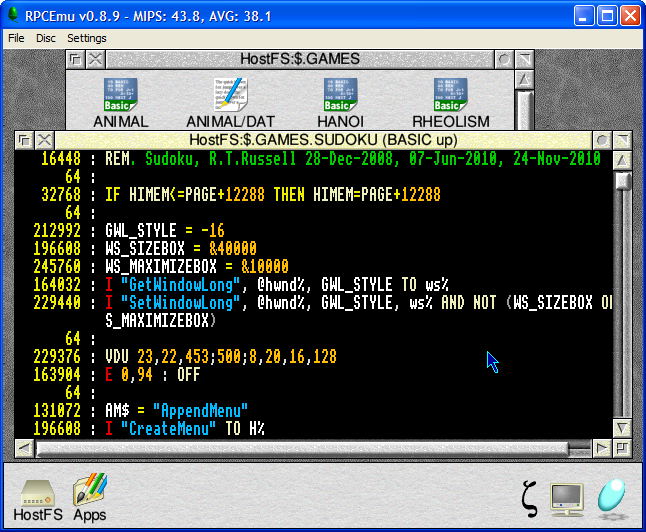Click scroll right arrow in SUDOKU editor

pyautogui.click(x=602, y=448)
